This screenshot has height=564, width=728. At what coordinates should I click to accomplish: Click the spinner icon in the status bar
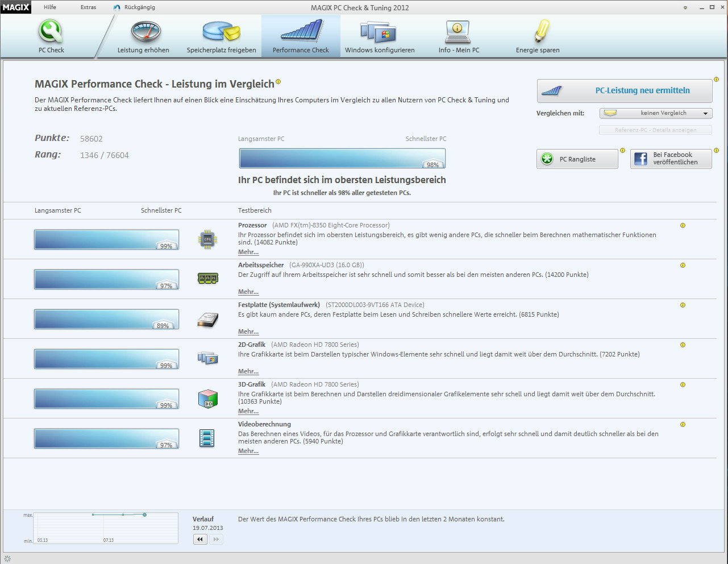(7, 559)
